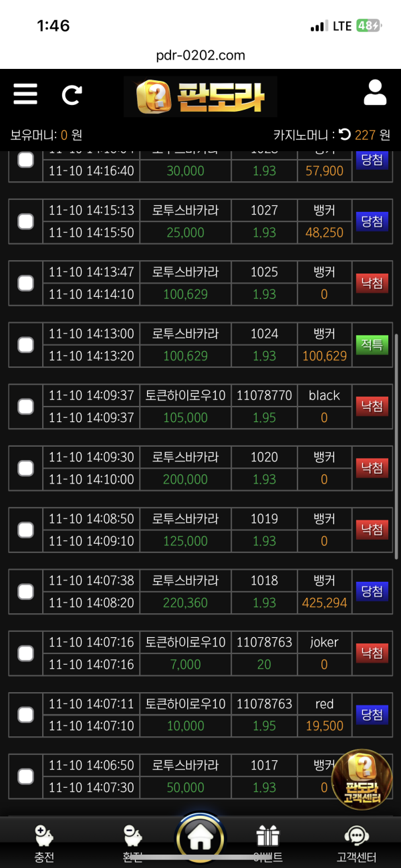Image resolution: width=401 pixels, height=868 pixels.
Task: Tap the home icon in bottom bar
Action: [x=200, y=837]
